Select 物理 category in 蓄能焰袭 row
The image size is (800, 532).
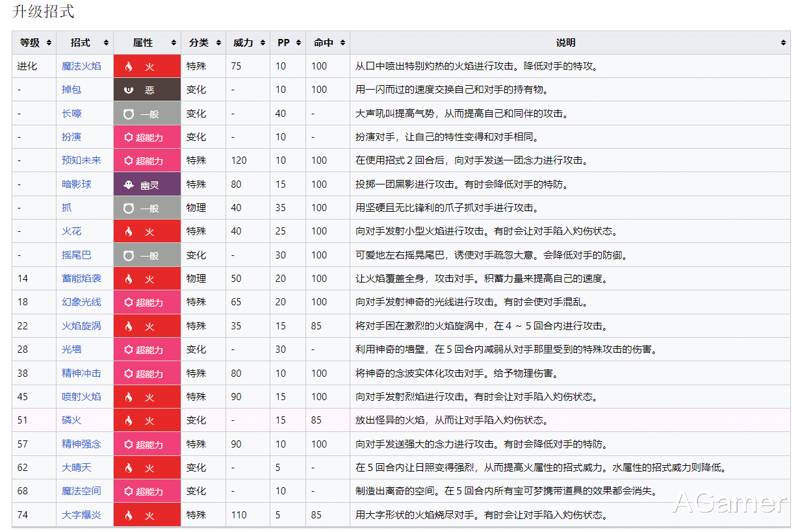(x=196, y=279)
